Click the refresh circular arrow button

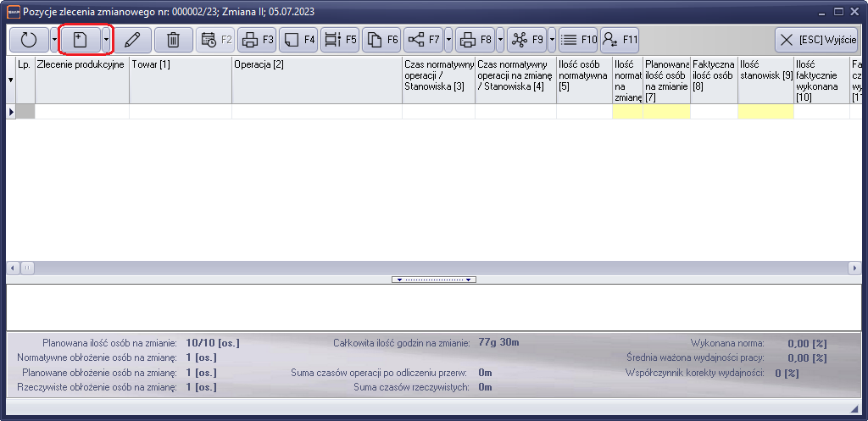[29, 40]
